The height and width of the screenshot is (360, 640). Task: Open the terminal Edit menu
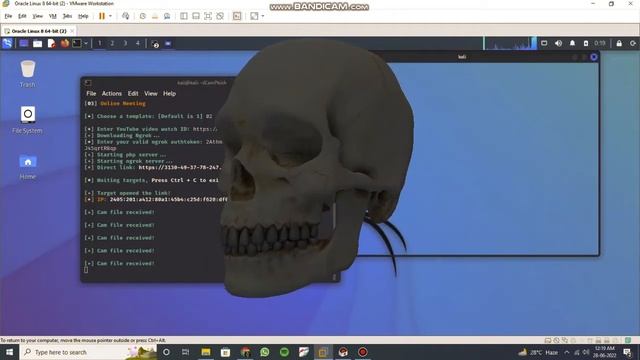[133, 93]
